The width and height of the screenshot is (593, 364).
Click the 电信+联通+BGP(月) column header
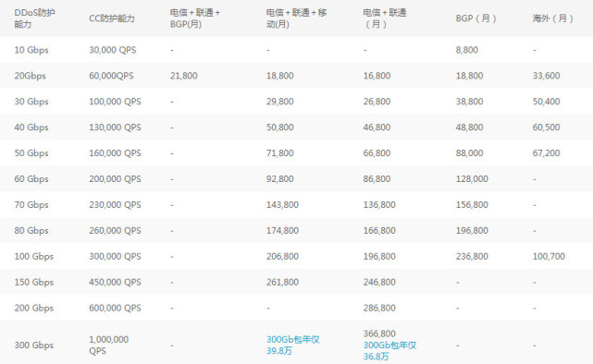point(195,18)
